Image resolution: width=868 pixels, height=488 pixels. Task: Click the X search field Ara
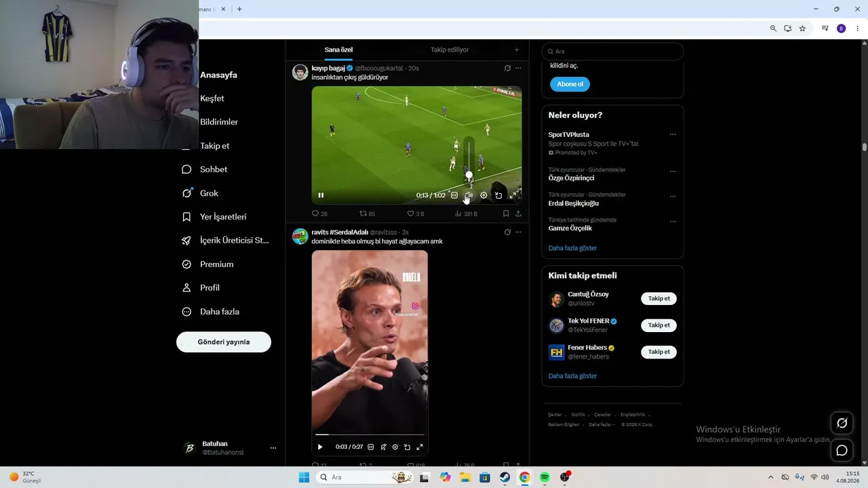612,52
